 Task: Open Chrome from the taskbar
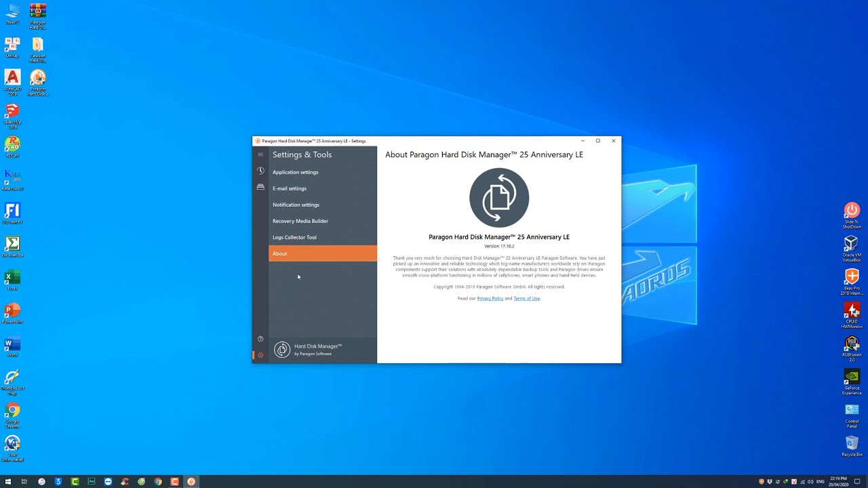pyautogui.click(x=158, y=481)
